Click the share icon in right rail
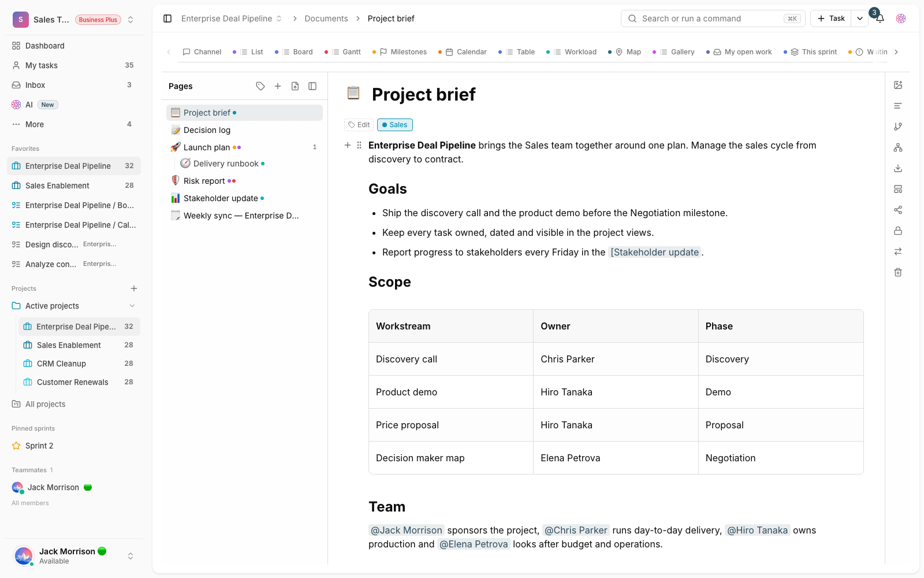Screen dimensions: 924x578 click(898, 210)
